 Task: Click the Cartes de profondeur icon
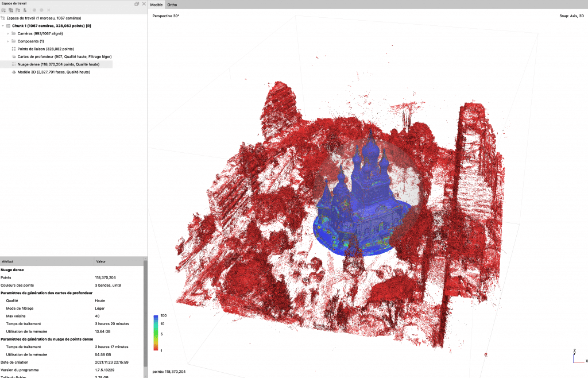(x=14, y=57)
